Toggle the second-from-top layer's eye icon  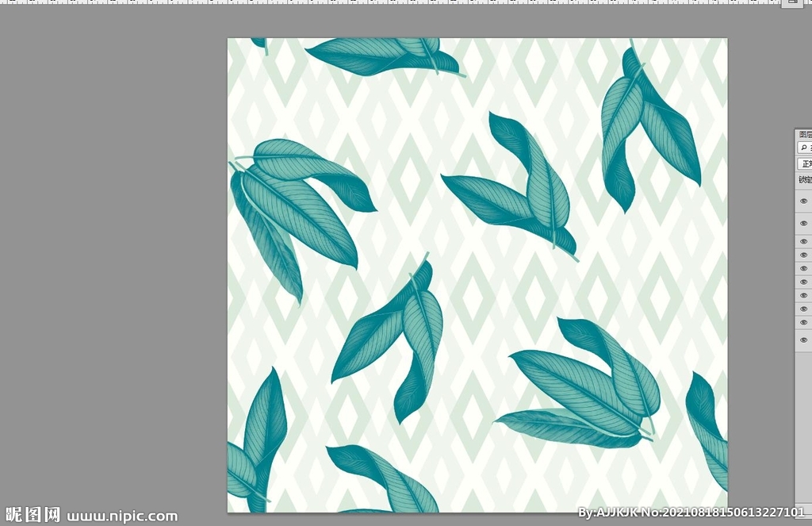click(804, 224)
